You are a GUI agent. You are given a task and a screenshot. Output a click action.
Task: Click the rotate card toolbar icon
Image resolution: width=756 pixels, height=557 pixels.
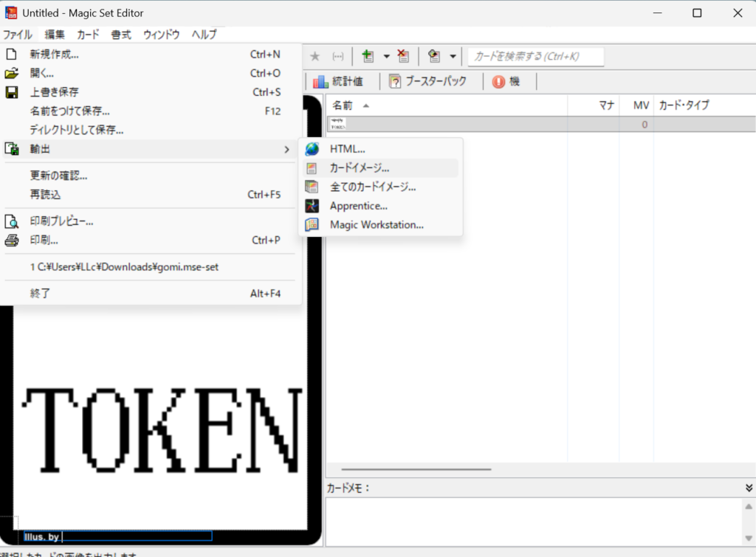click(x=434, y=57)
